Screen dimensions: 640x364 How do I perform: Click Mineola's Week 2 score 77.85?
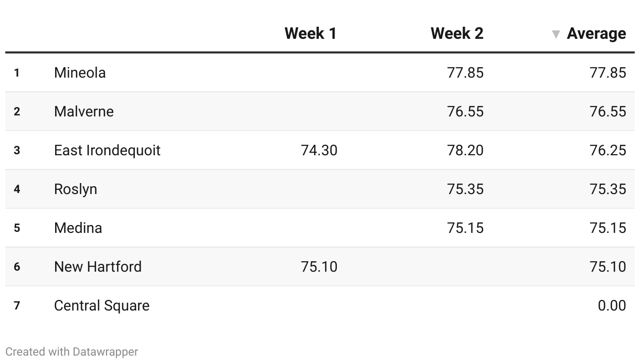[465, 72]
